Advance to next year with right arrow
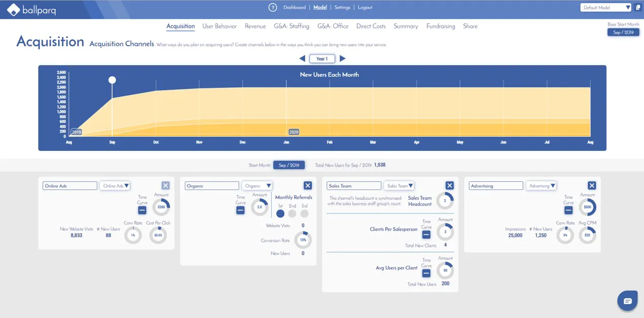 [x=342, y=58]
